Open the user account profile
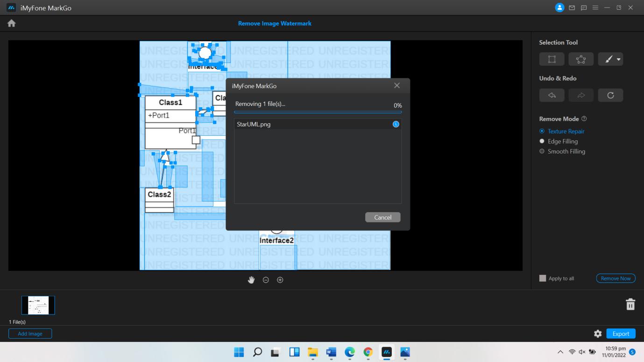644x362 pixels. pos(560,7)
